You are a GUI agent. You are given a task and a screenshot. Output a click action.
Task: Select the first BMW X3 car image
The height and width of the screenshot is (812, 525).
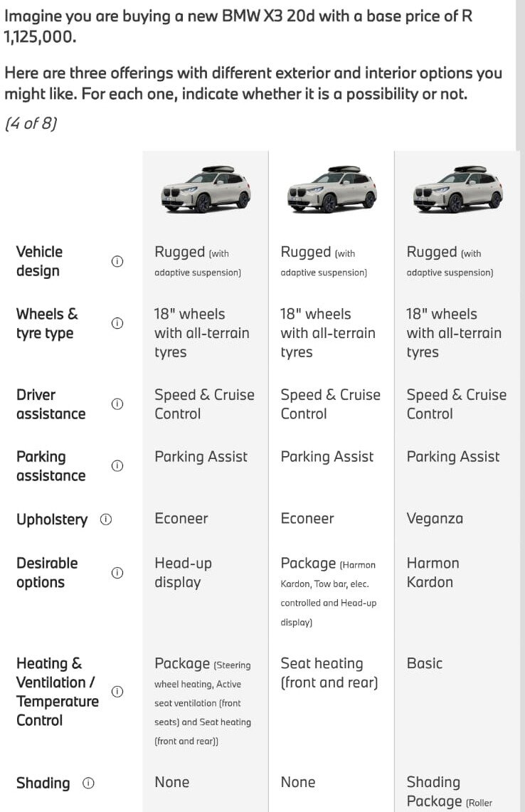[x=205, y=189]
